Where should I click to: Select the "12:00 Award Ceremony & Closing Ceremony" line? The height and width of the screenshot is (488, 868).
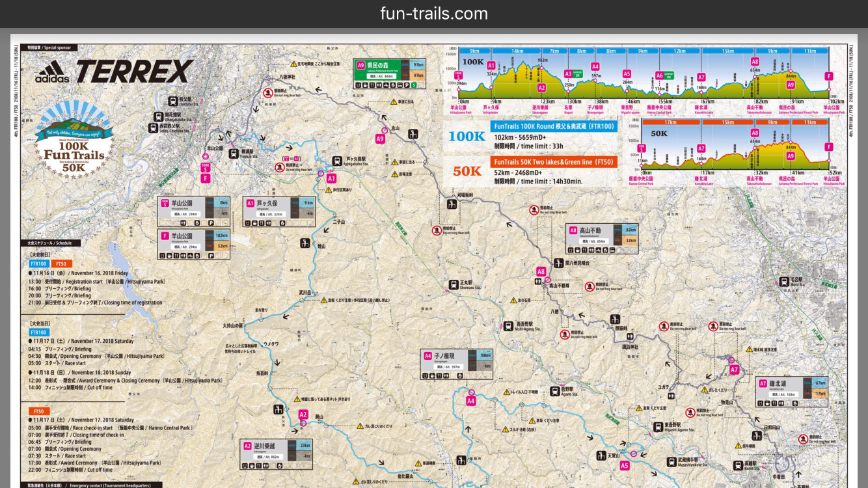[126, 381]
